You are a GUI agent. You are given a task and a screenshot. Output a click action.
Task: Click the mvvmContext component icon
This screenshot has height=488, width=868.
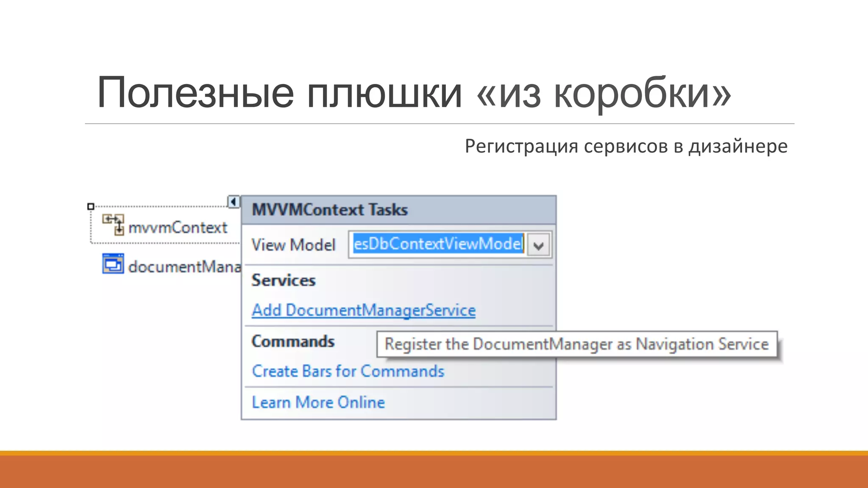[113, 225]
